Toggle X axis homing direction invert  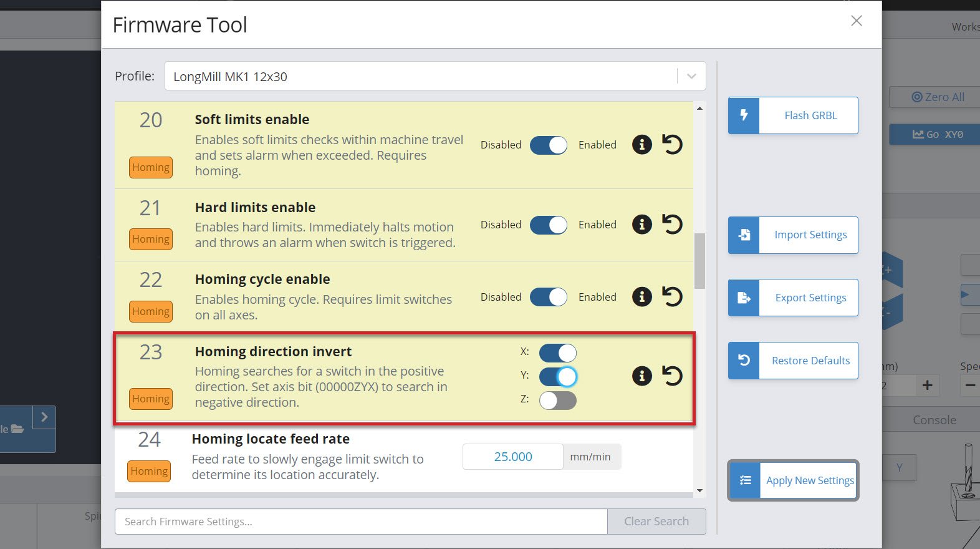[x=557, y=353]
